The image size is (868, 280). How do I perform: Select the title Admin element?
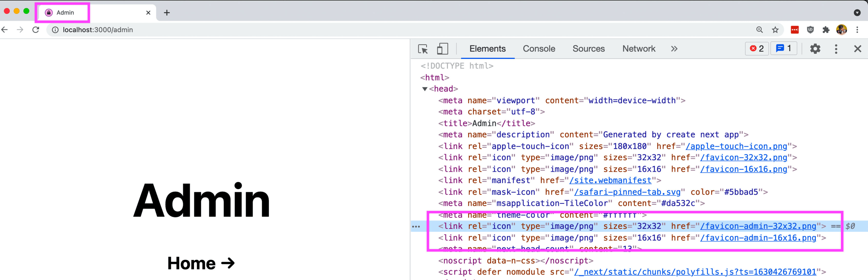487,123
